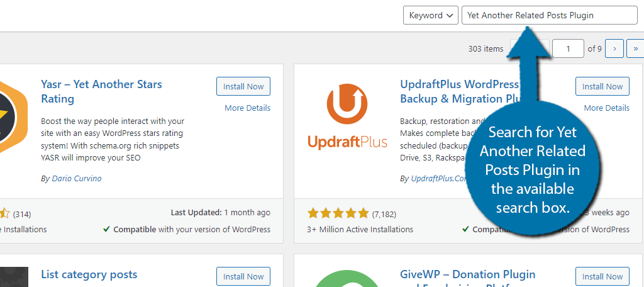Click the 303 items count text
This screenshot has height=287, width=644.
tap(486, 48)
